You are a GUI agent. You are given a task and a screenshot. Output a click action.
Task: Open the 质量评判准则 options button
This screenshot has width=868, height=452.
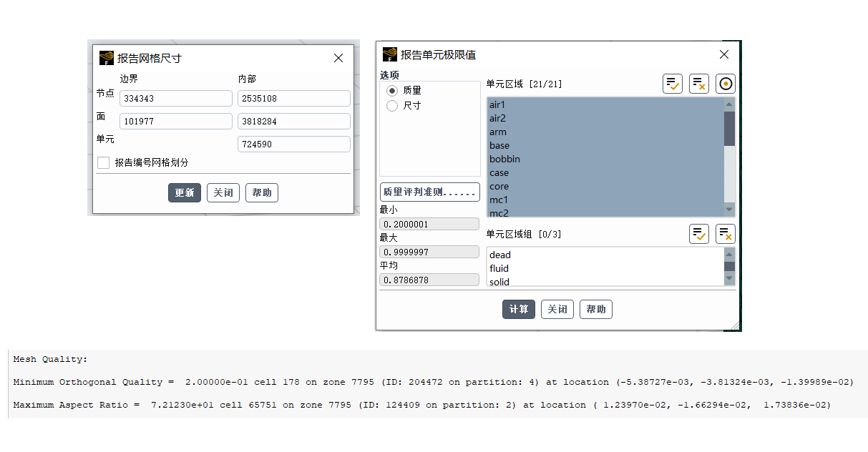(x=429, y=192)
